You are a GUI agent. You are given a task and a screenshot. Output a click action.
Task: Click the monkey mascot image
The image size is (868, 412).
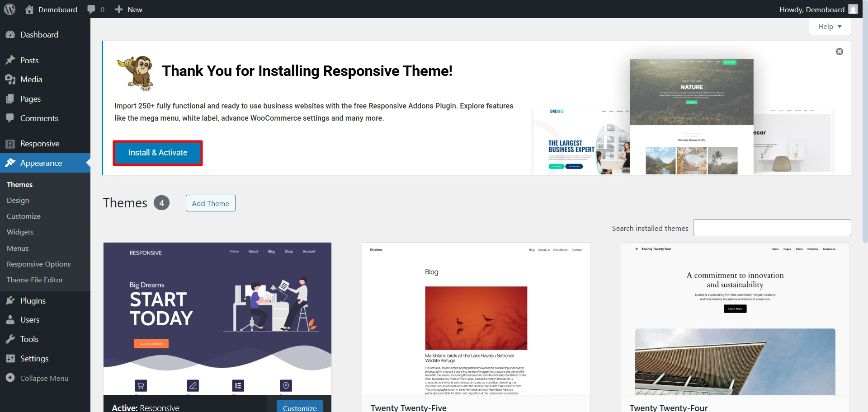136,73
